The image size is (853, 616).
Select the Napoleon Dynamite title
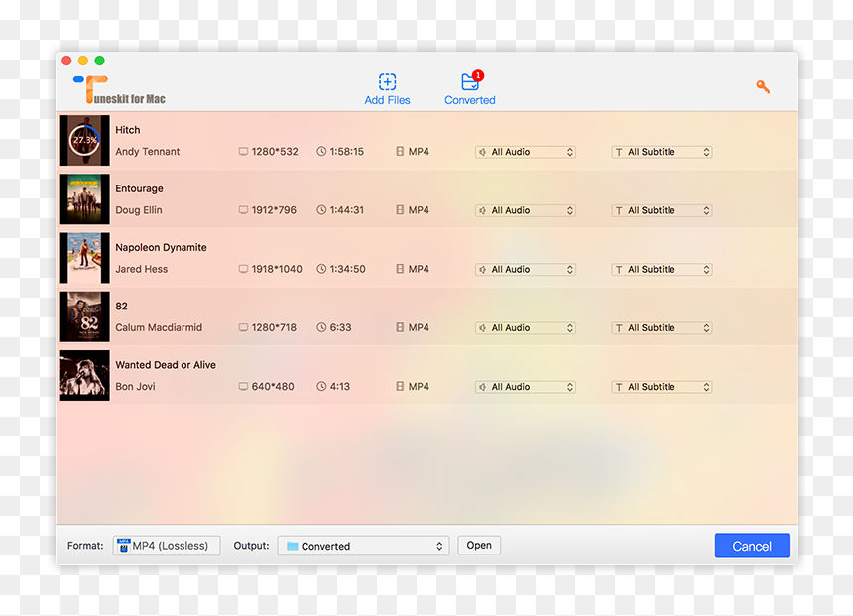click(161, 248)
